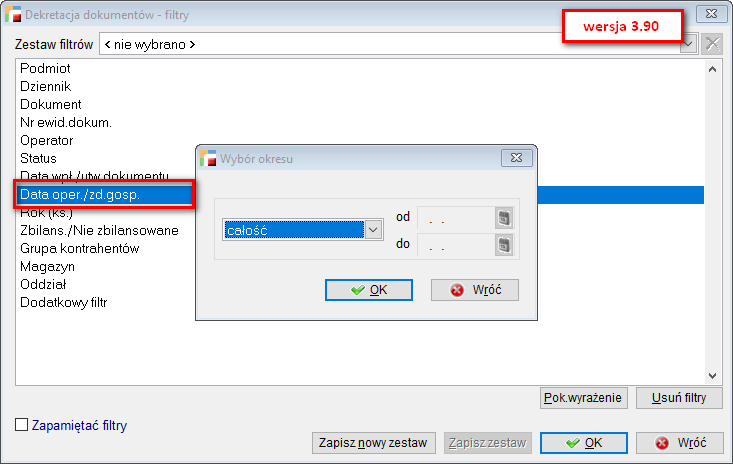The width and height of the screenshot is (733, 464).
Task: Close the Wybór okresu dialog
Action: click(515, 158)
